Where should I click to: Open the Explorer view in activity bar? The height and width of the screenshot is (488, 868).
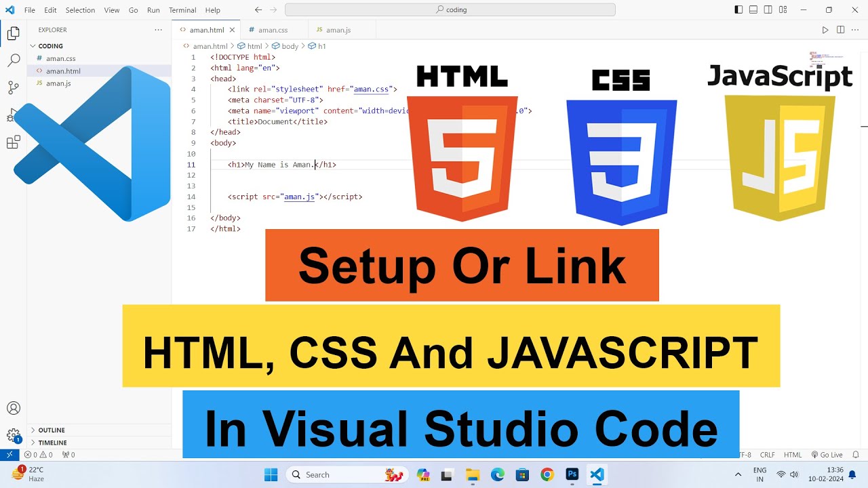click(13, 33)
